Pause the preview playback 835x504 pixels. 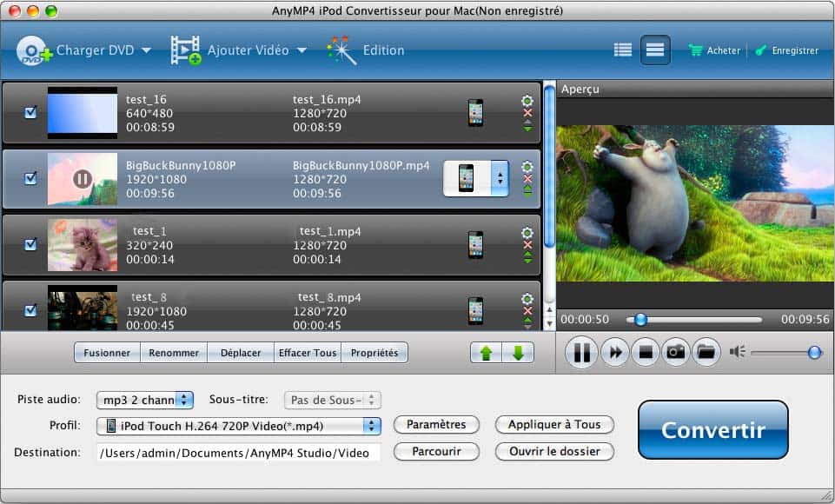click(581, 352)
